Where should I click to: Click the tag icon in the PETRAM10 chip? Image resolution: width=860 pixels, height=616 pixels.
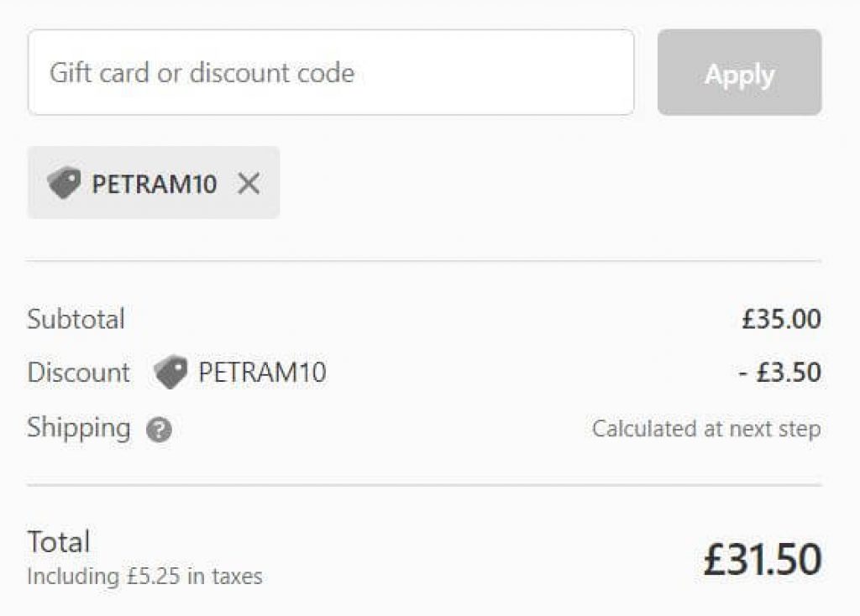(64, 183)
